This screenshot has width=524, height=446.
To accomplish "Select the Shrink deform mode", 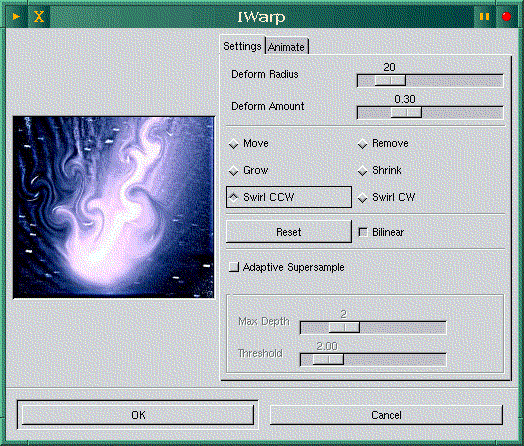I will [x=380, y=170].
